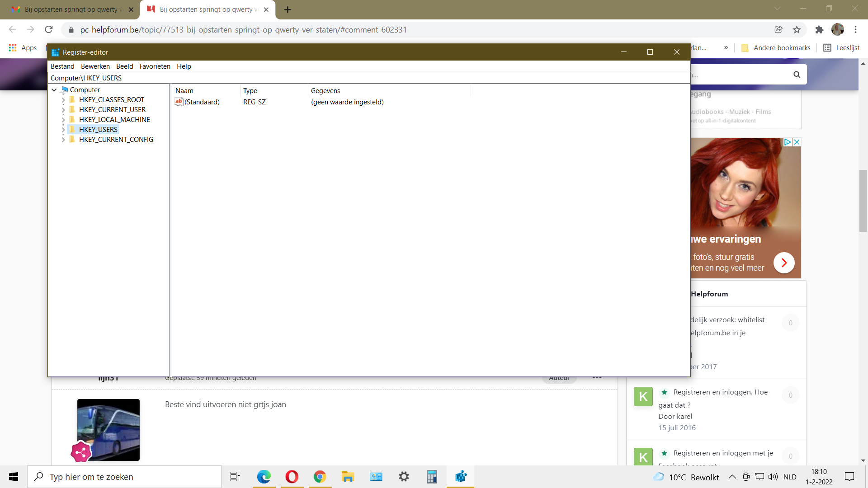This screenshot has height=488, width=868.
Task: Open the 'Registreren en inloggen. Hoe gaat dat' link
Action: [x=720, y=392]
